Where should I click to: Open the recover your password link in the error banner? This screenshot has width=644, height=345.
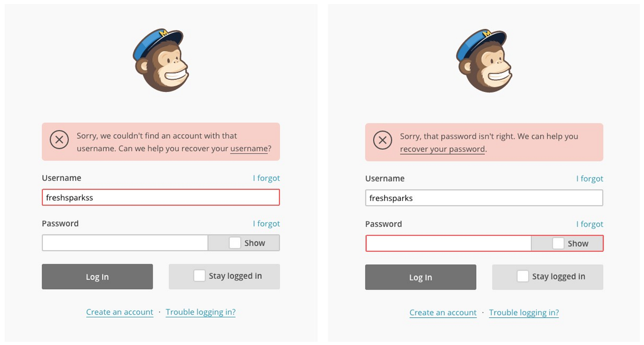[x=442, y=149]
